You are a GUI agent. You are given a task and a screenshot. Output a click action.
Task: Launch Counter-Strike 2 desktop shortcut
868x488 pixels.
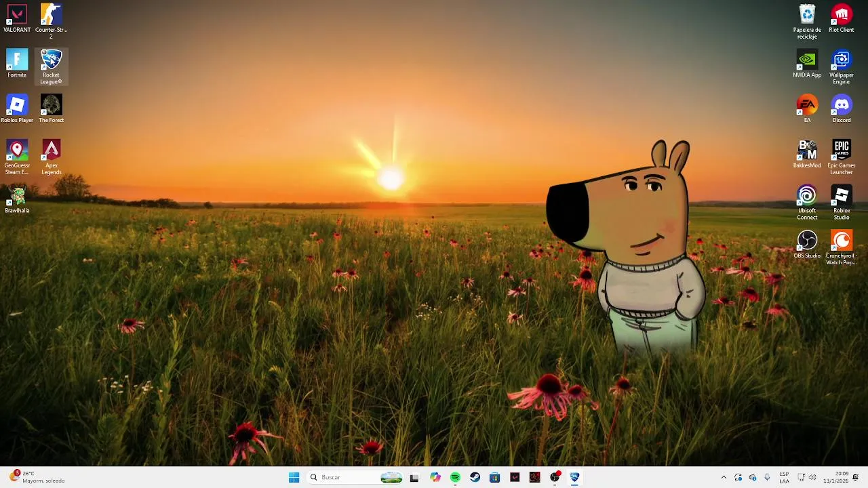[x=51, y=21]
